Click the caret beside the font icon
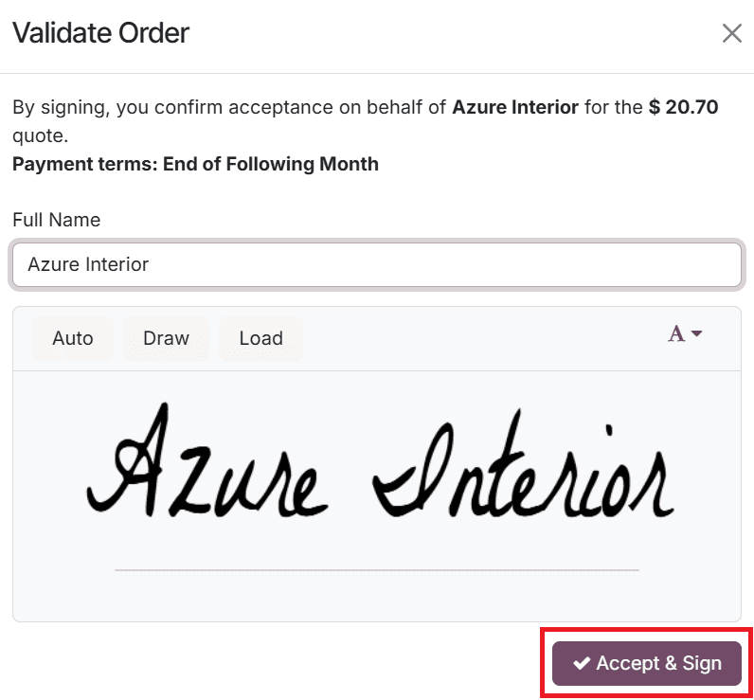The width and height of the screenshot is (754, 700). coord(697,334)
